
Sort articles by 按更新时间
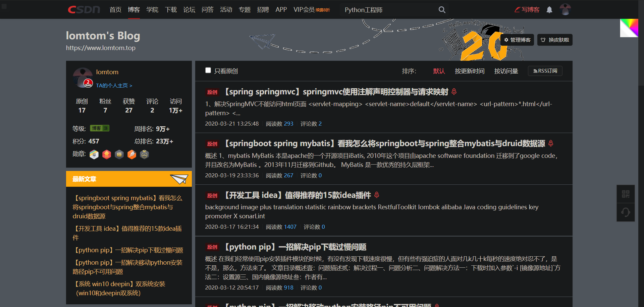pos(470,71)
